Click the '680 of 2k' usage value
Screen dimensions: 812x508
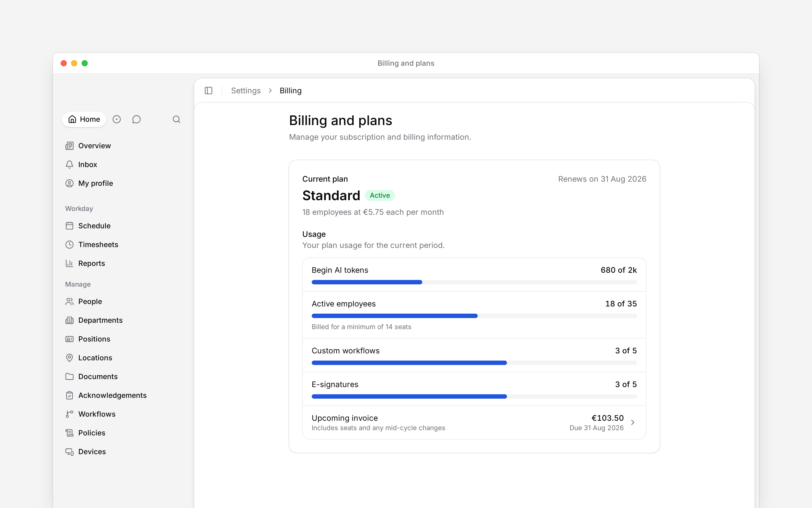[x=618, y=270]
